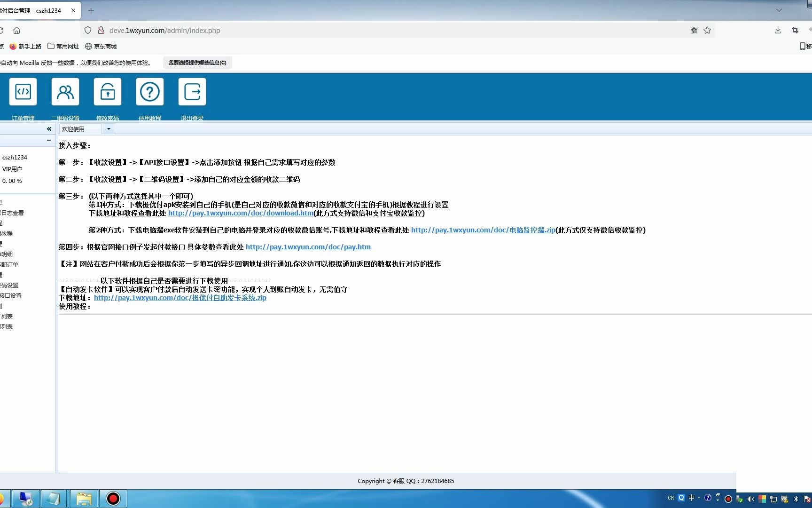Image resolution: width=812 pixels, height=508 pixels.
Task: Open the sidebar item ending in 明细
Action: pyautogui.click(x=7, y=254)
